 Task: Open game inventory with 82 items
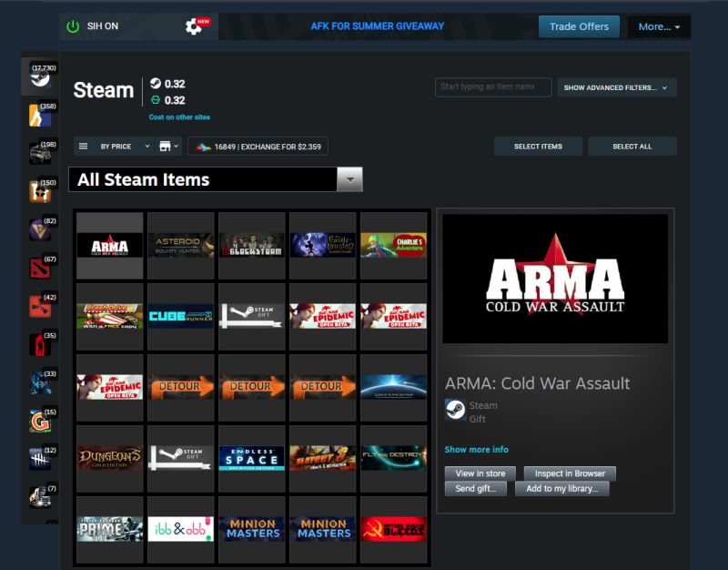coord(40,229)
